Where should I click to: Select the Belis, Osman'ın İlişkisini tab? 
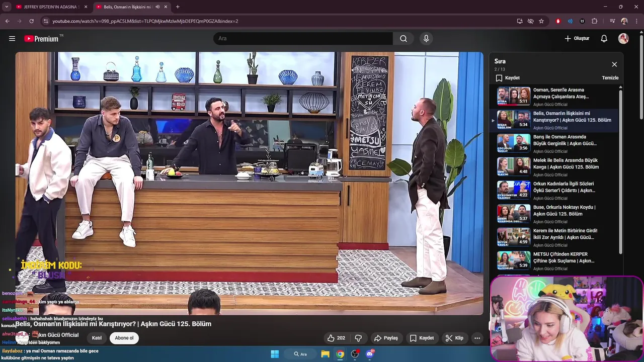pos(127,7)
